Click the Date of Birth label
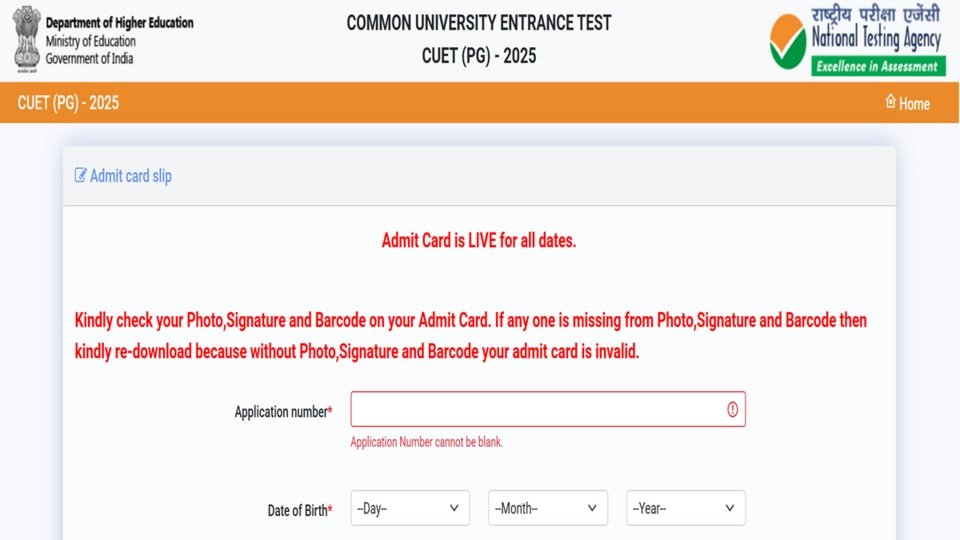Screen dimensions: 960x540 [x=300, y=510]
